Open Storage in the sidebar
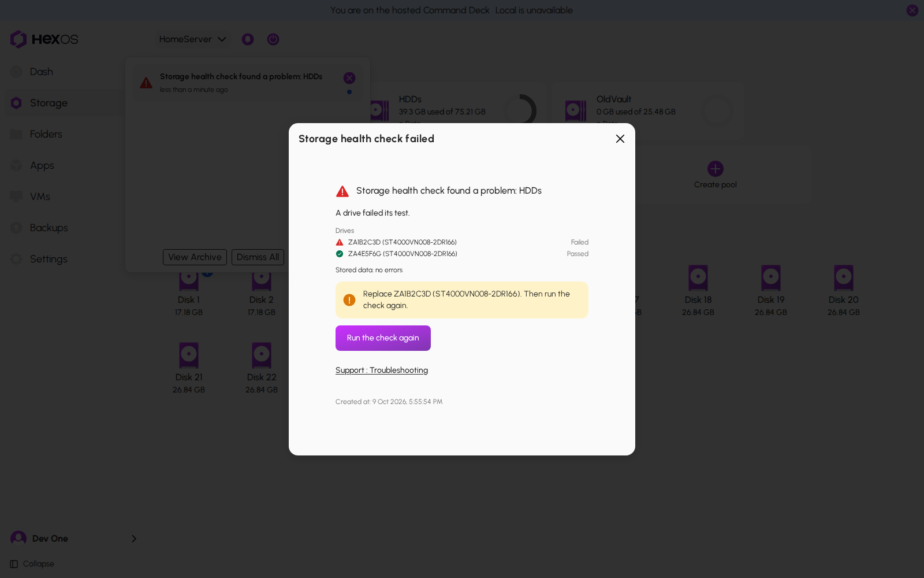The height and width of the screenshot is (578, 924). pyautogui.click(x=64, y=103)
